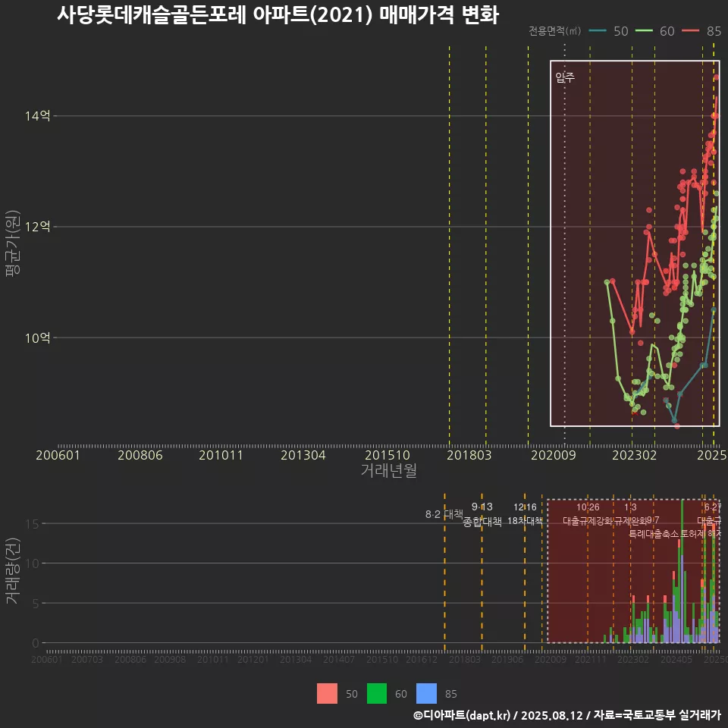Click the 9·13 policy marker label
728x728 pixels.
(x=482, y=507)
